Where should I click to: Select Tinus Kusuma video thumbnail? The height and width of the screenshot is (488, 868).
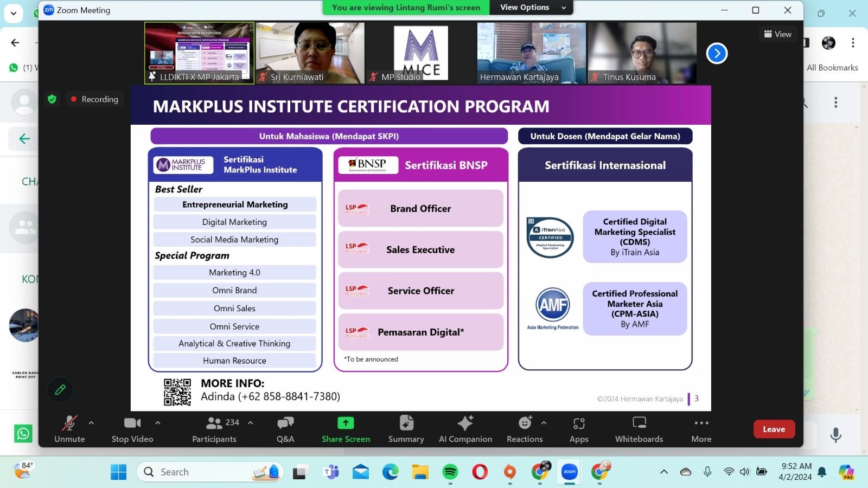tap(642, 53)
